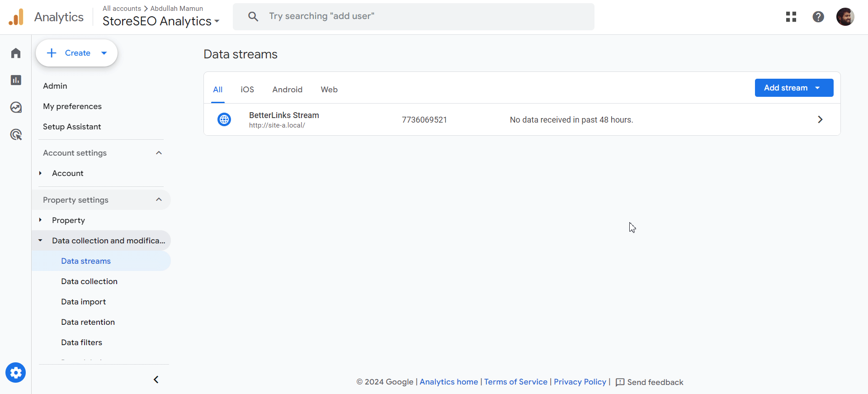Viewport: 868px width, 394px height.
Task: Open the Home icon in left rail
Action: 16,53
